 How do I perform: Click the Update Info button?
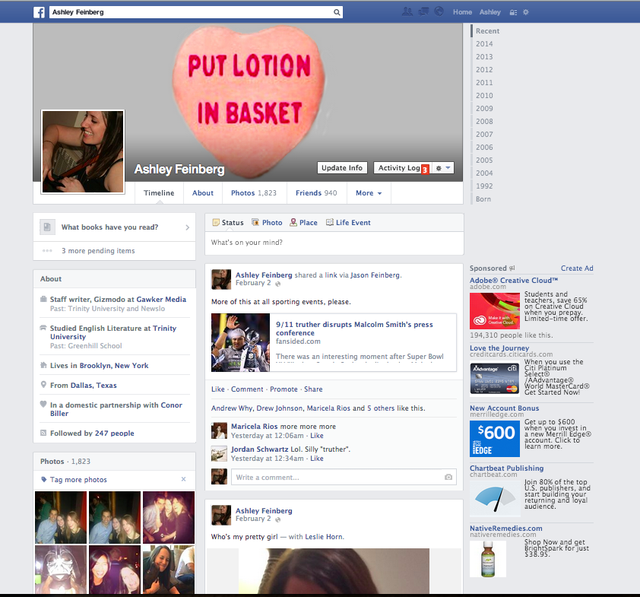(342, 168)
